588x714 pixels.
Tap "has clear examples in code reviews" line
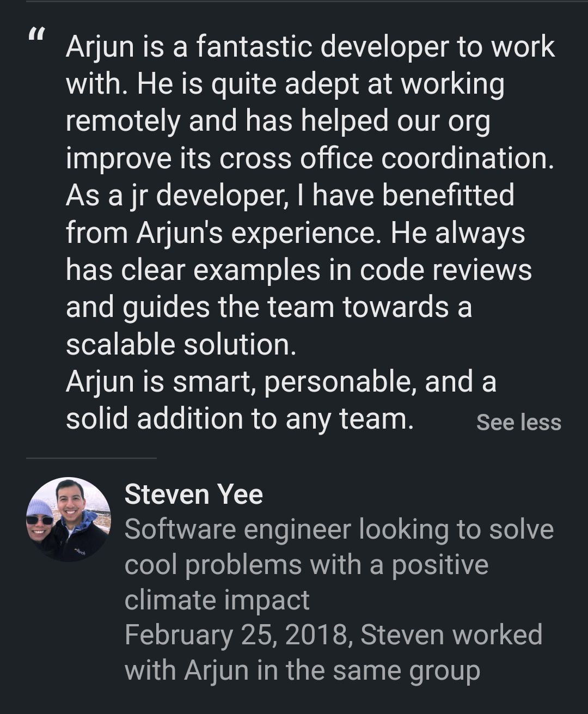pyautogui.click(x=298, y=270)
